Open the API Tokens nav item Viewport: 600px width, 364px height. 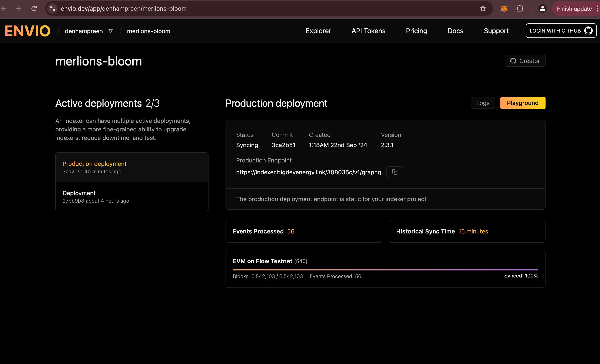pos(369,31)
